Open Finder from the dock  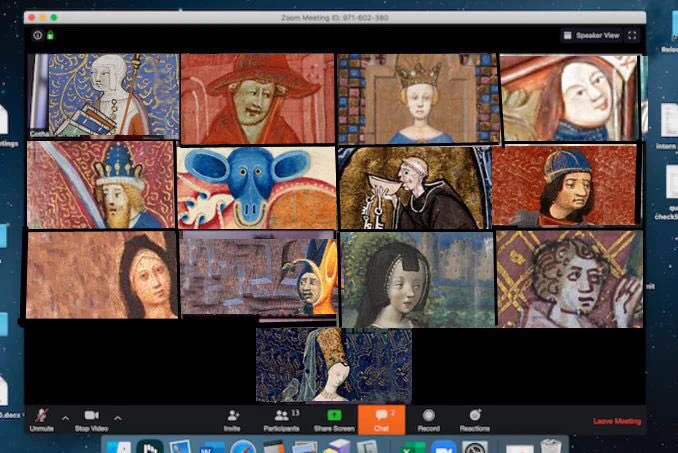(x=119, y=447)
